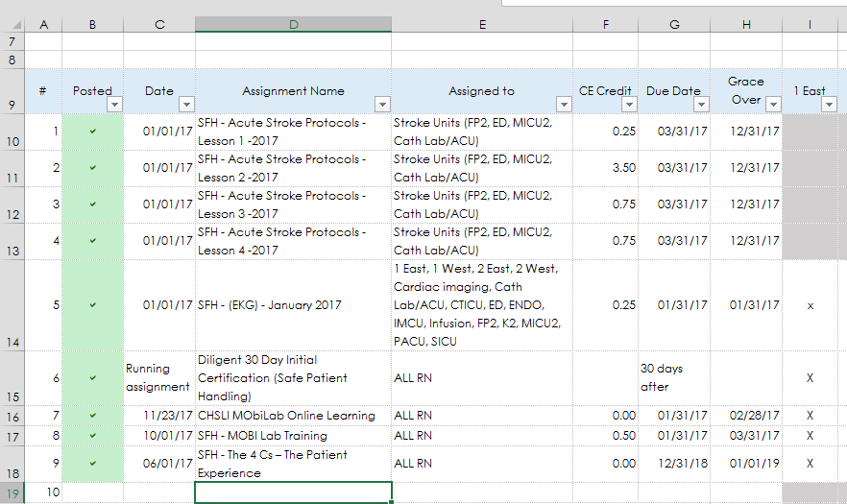
Task: Click CE Credit value 0.50
Action: click(x=624, y=436)
